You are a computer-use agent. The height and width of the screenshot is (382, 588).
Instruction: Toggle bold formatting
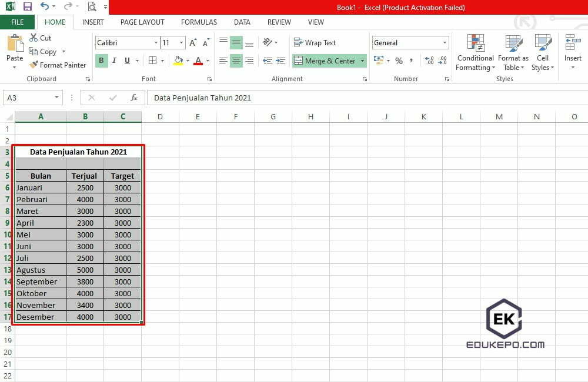click(101, 61)
